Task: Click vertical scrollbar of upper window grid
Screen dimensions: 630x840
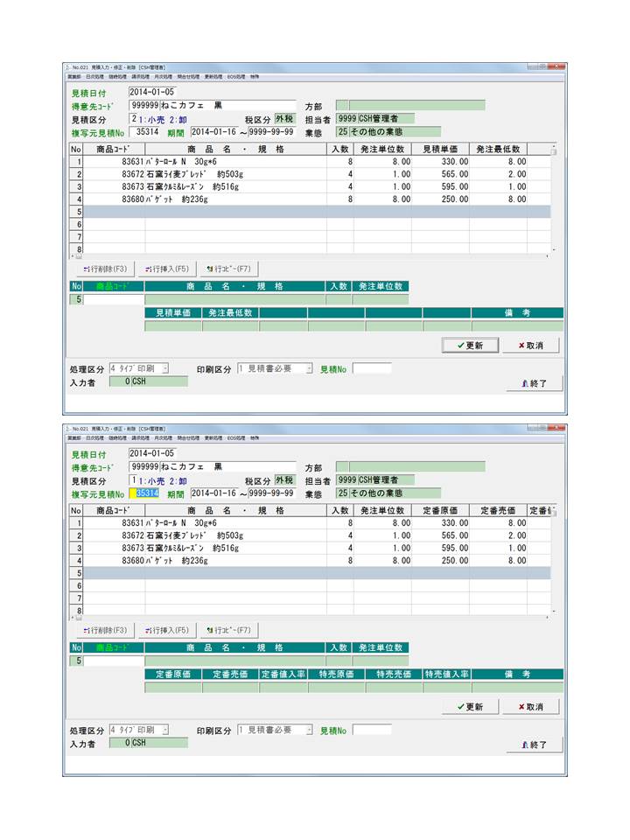Action: pos(554,199)
